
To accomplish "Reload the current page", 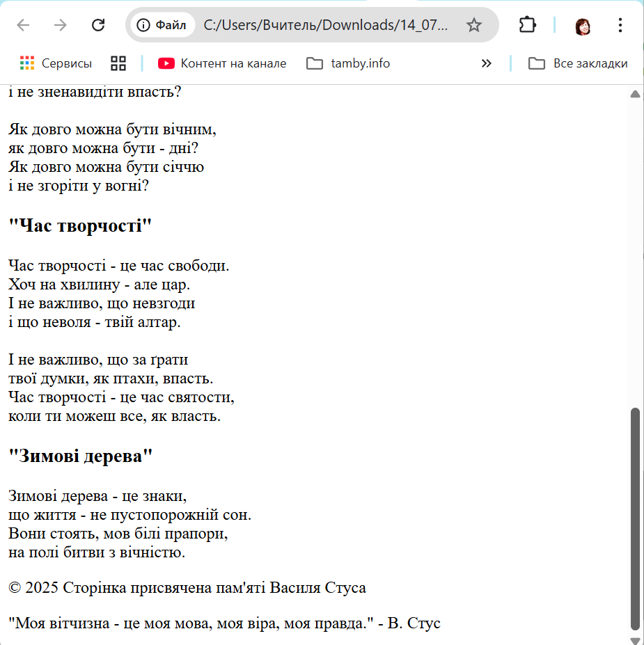I will (98, 26).
